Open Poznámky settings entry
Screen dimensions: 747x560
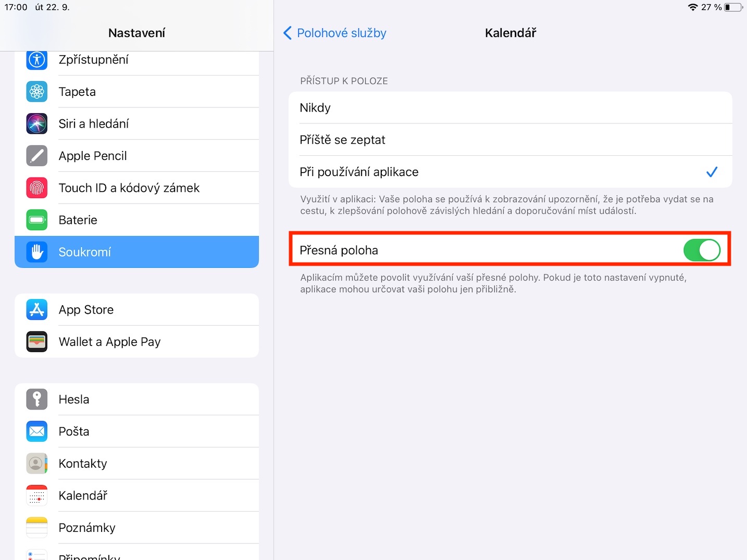pos(136,528)
